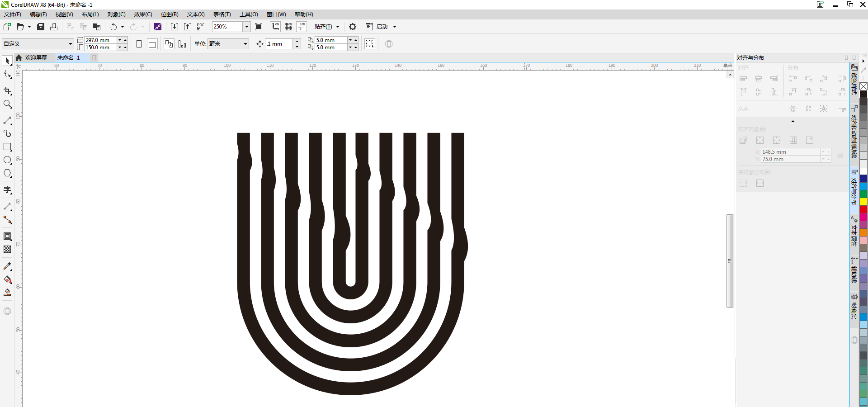Screen dimensions: 868x407
Task: Click the 启动 launcher button
Action: (x=382, y=27)
